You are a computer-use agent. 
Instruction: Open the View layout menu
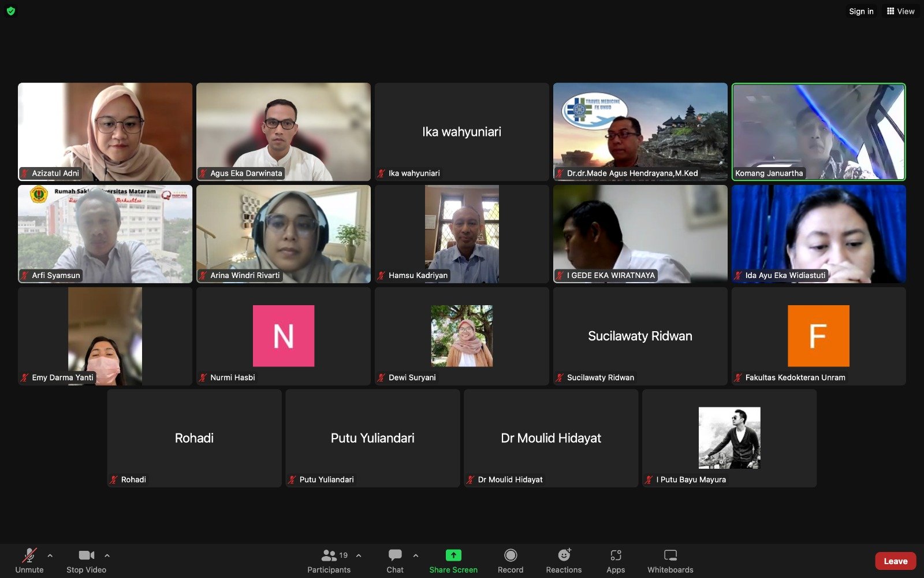tap(900, 11)
